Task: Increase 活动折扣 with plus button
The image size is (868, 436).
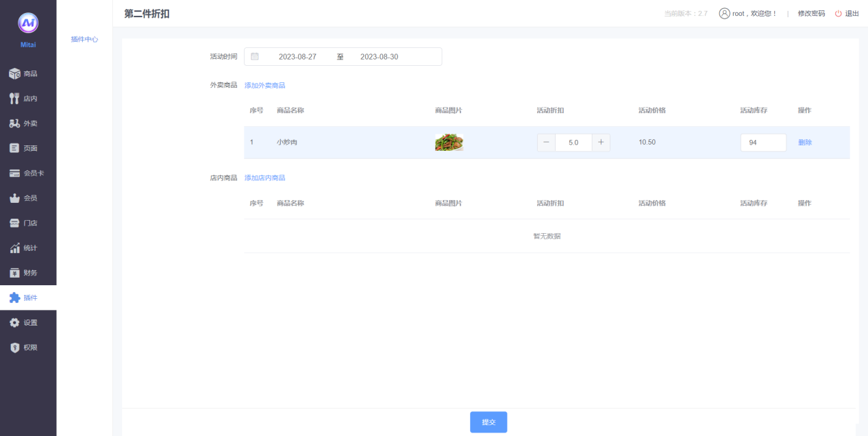Action: tap(601, 143)
